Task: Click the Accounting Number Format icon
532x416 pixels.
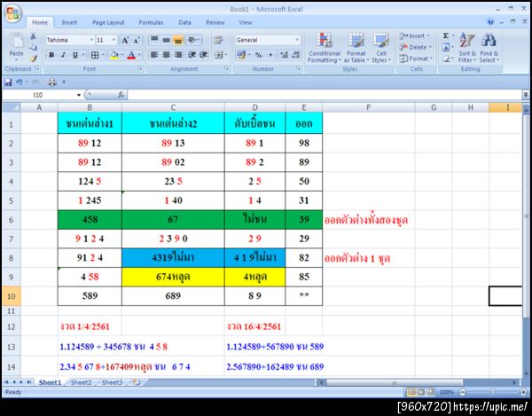Action: (241, 55)
